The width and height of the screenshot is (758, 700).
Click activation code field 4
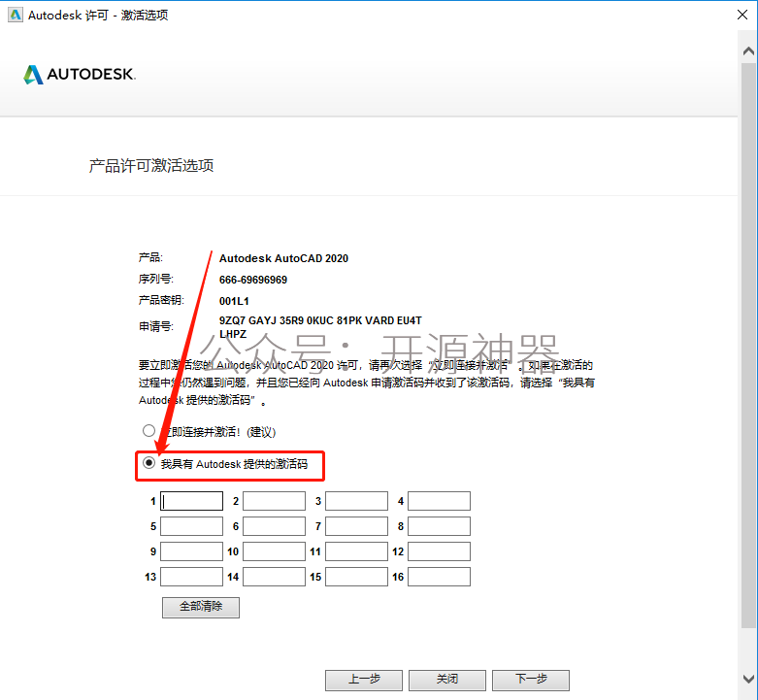point(439,501)
